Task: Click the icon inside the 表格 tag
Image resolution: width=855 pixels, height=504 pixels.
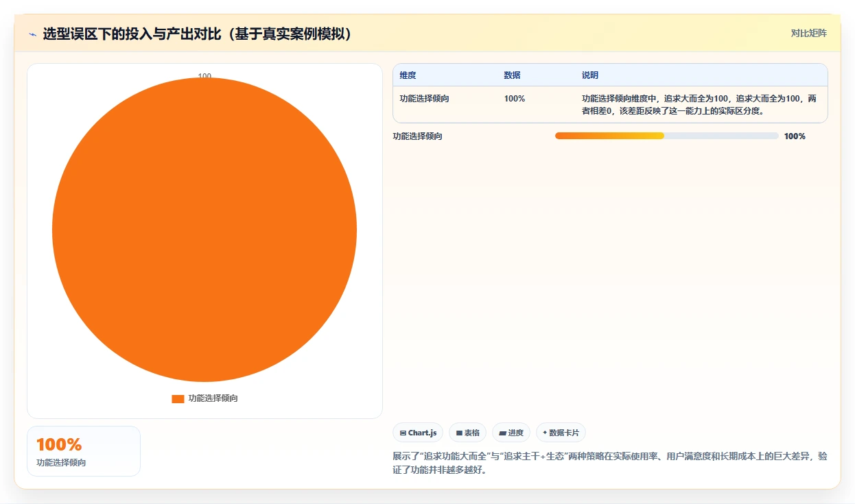Action: (459, 433)
